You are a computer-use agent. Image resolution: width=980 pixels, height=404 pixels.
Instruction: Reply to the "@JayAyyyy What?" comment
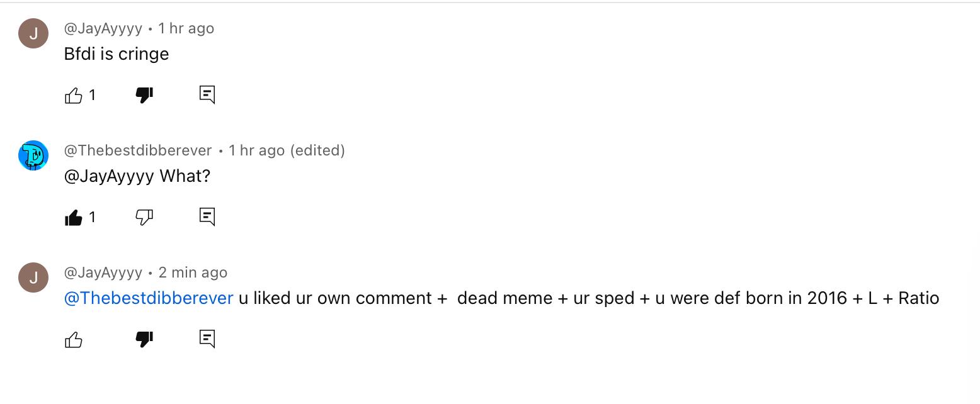pos(207,217)
